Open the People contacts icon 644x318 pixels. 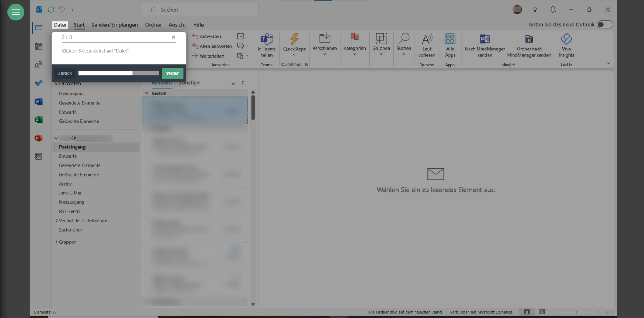tap(39, 65)
